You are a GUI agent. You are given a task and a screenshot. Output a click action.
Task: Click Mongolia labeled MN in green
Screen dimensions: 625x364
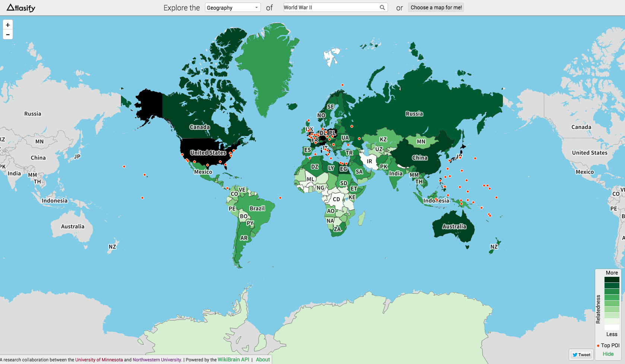(421, 142)
